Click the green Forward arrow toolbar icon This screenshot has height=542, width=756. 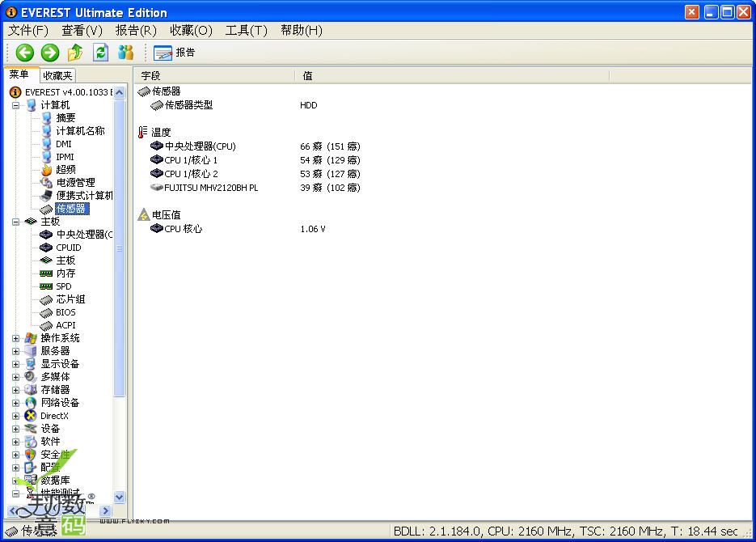[x=49, y=53]
